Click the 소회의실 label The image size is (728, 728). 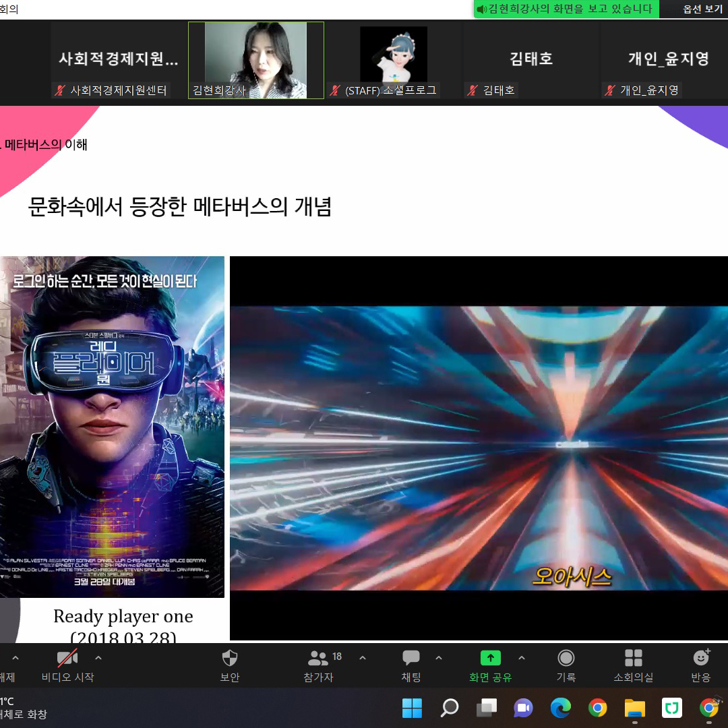633,677
